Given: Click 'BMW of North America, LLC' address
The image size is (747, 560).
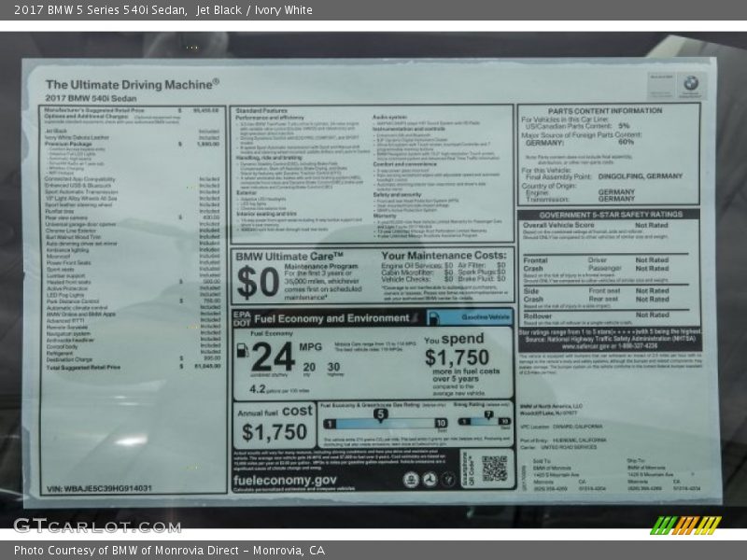Looking at the screenshot, I should 551,409.
